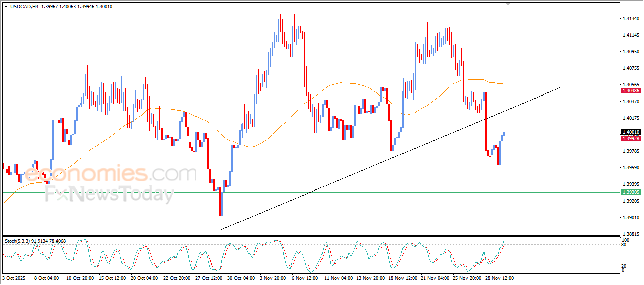Click the 1.40565 price scale label
This screenshot has width=644, height=285.
tap(631, 85)
